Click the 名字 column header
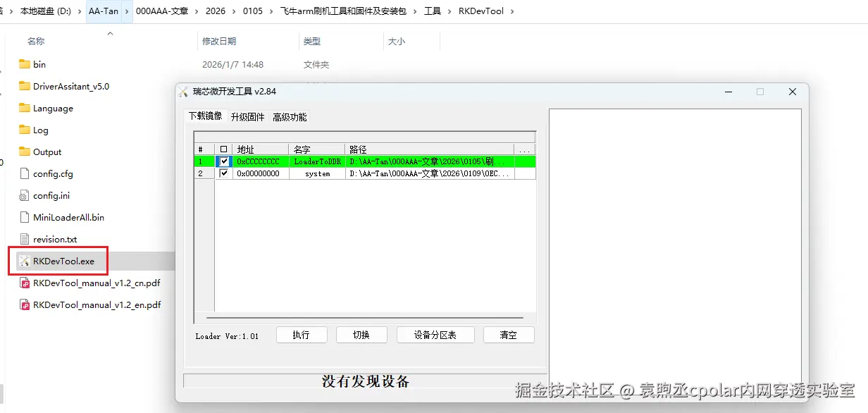 [x=317, y=149]
